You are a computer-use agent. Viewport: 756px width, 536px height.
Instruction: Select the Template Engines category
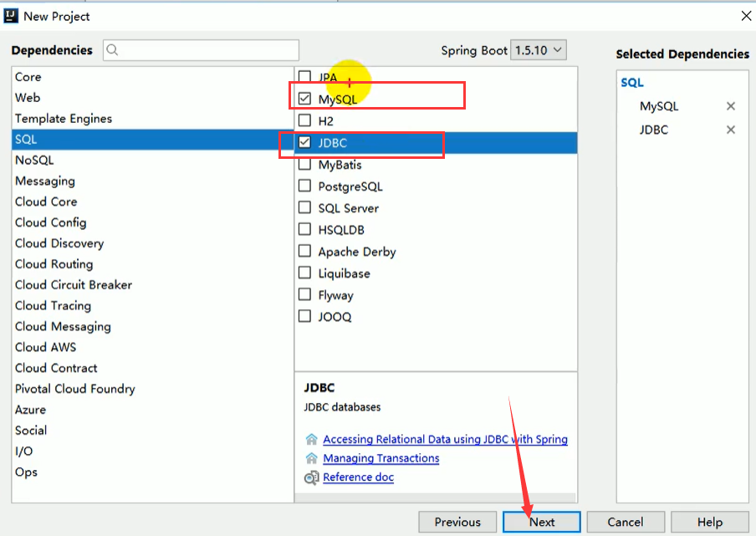click(x=152, y=118)
